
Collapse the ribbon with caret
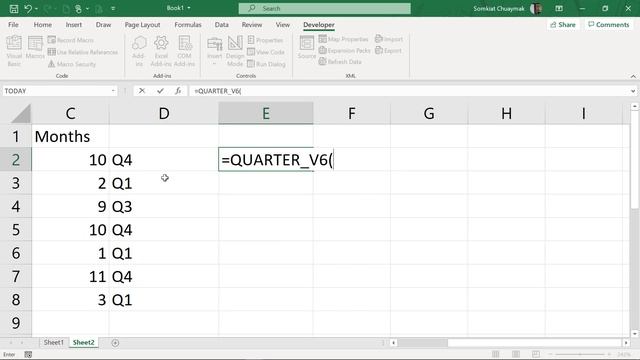[633, 76]
